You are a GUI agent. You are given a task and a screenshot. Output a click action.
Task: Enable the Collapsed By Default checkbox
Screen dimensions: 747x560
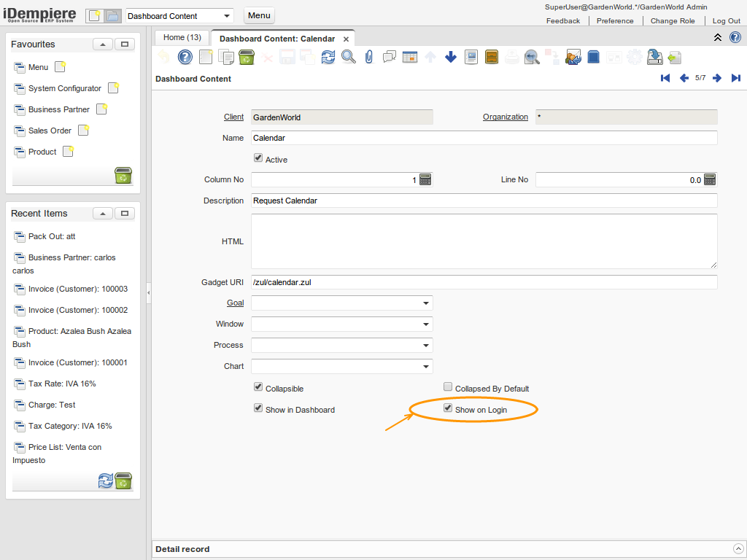click(x=448, y=388)
